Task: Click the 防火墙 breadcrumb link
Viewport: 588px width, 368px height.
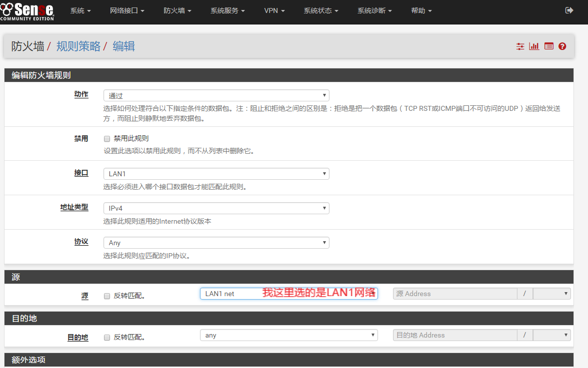Action: 28,46
